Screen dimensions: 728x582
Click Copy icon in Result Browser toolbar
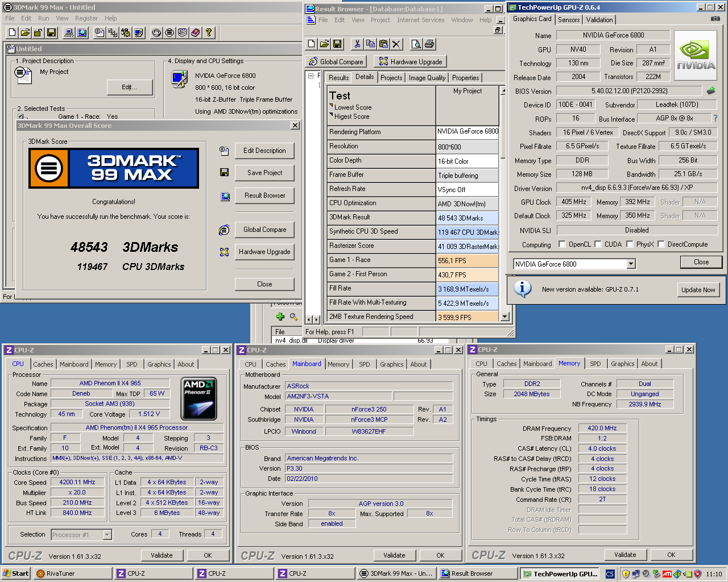click(x=370, y=44)
